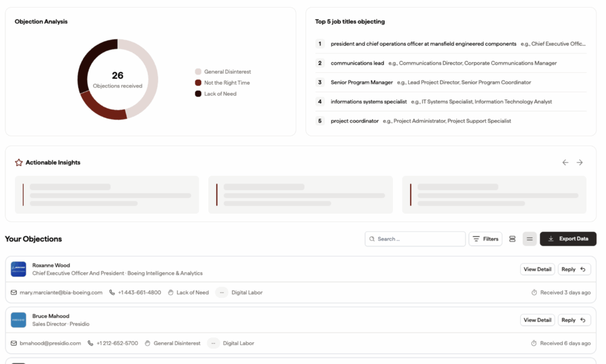This screenshot has height=364, width=606.
Task: Click envelope icon beside mary.marciante email
Action: pos(14,292)
